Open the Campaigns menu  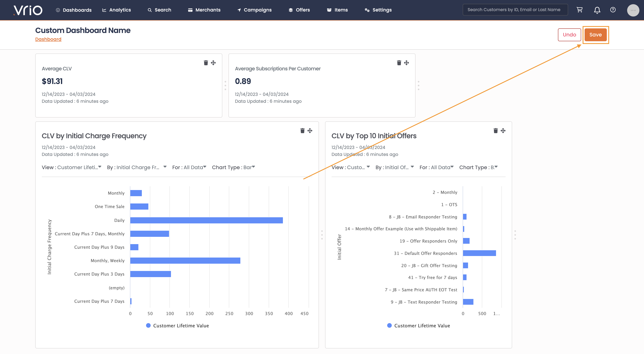coord(254,10)
